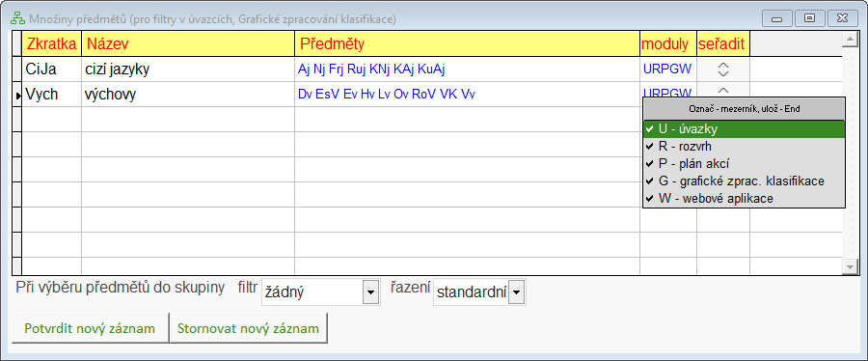Screen dimensions: 868x361
Task: Click the sort arrow in the Vych row
Action: click(x=723, y=92)
